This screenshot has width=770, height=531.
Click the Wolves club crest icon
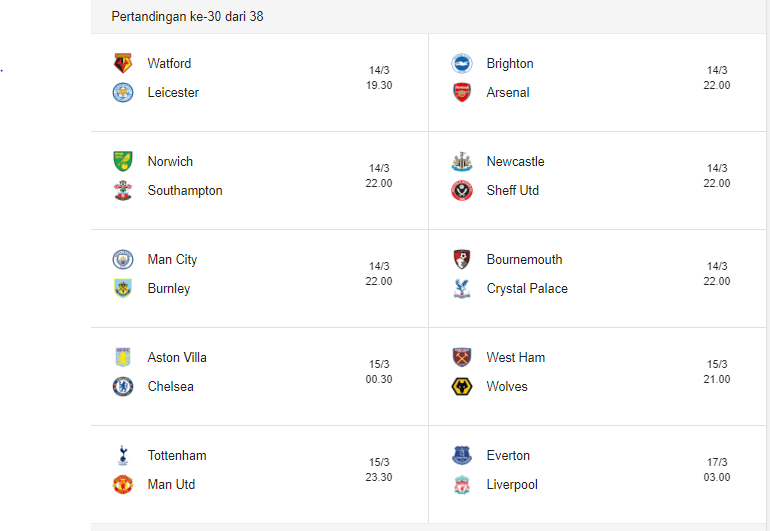click(x=461, y=387)
